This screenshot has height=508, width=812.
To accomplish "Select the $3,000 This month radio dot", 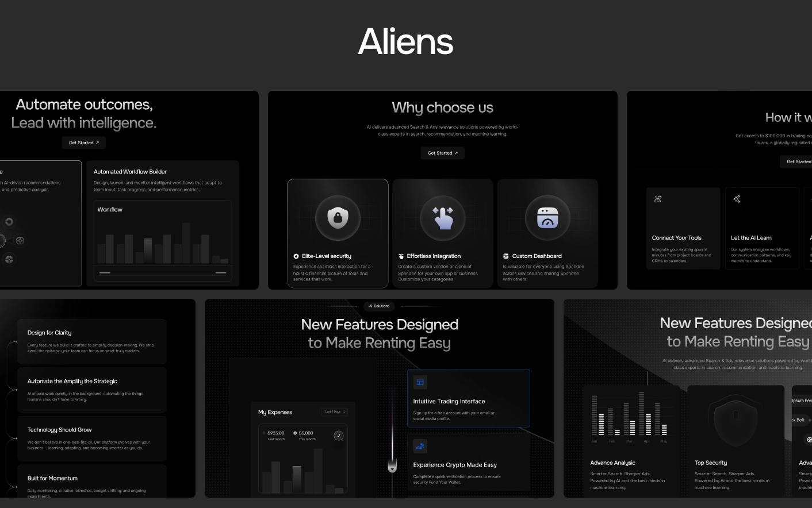I will click(x=295, y=433).
